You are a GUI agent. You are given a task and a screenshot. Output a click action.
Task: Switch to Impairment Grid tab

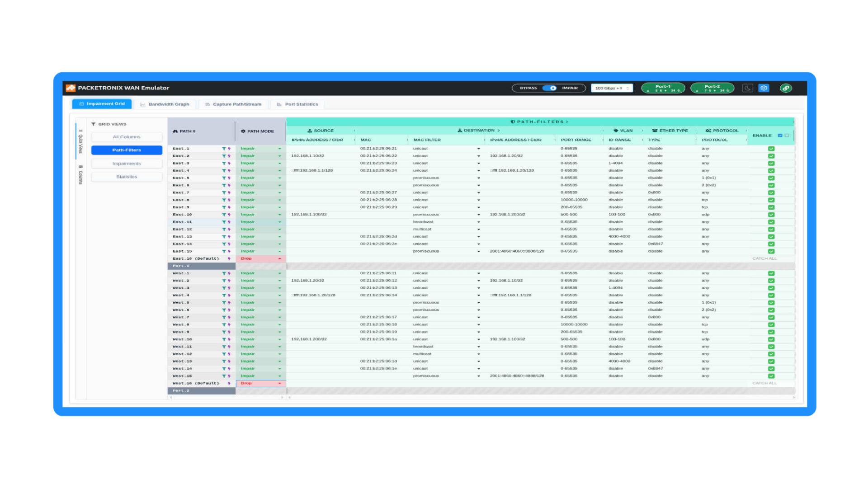pyautogui.click(x=102, y=104)
